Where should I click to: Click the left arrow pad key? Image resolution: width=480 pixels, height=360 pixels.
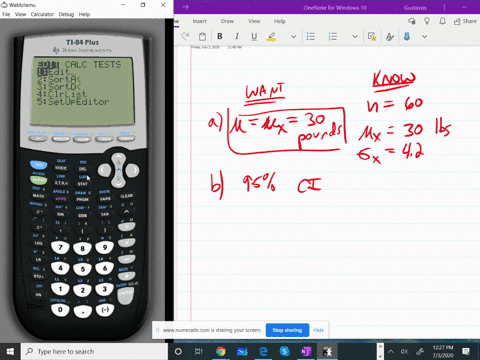(x=104, y=170)
